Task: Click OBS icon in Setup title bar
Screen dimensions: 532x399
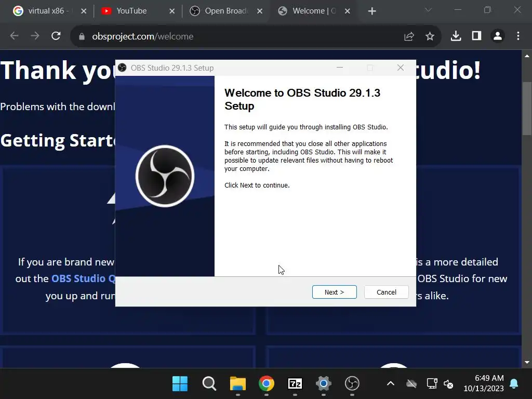Action: click(x=122, y=68)
